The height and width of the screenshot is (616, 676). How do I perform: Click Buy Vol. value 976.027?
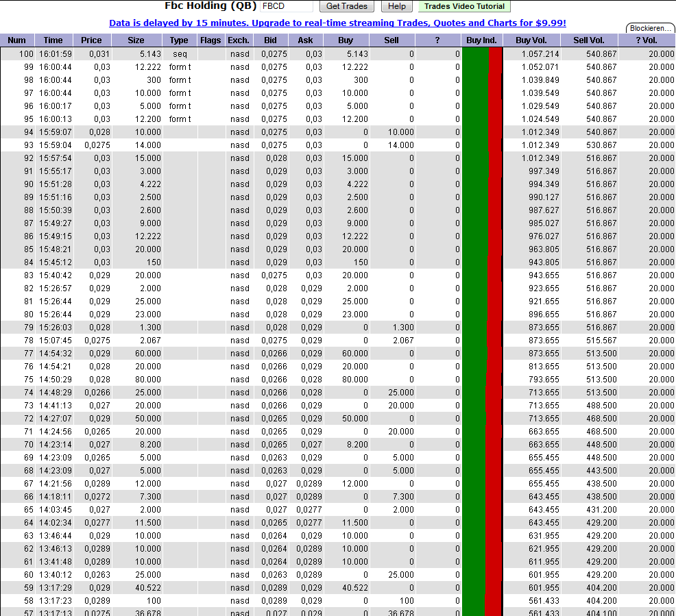544,236
